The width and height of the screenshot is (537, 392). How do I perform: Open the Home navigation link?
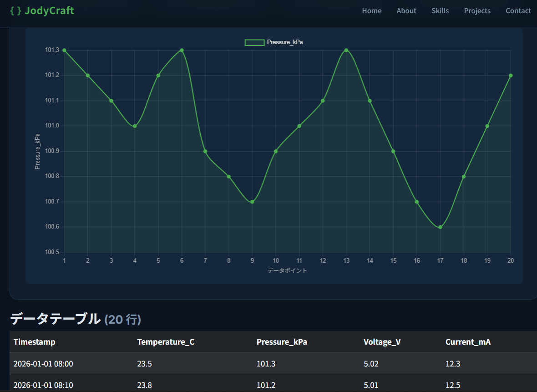(x=372, y=10)
